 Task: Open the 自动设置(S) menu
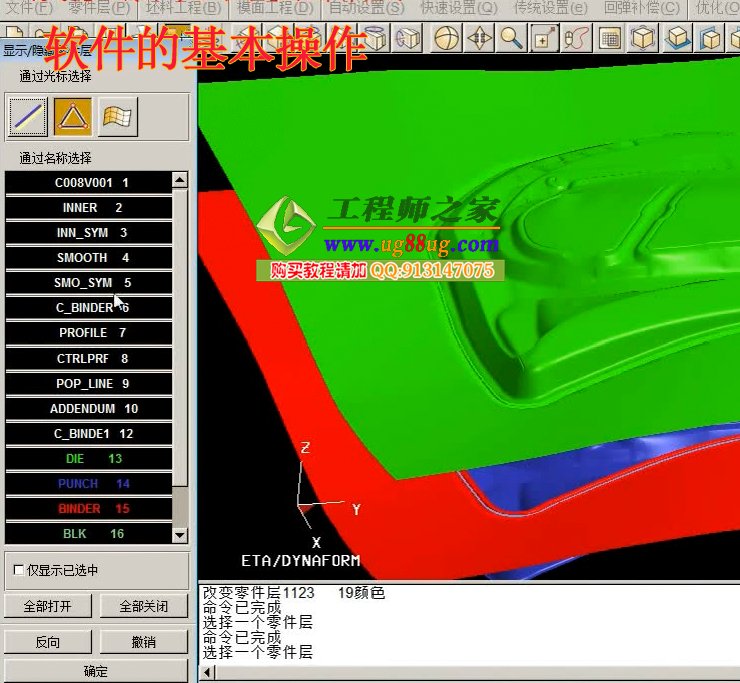[x=366, y=8]
